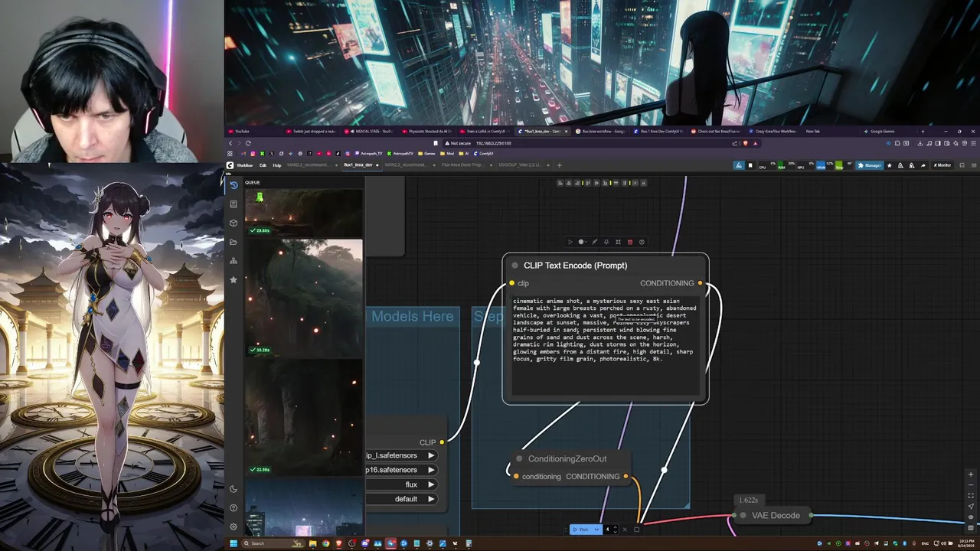Open the node color circle picker
The width and height of the screenshot is (980, 551).
[582, 242]
